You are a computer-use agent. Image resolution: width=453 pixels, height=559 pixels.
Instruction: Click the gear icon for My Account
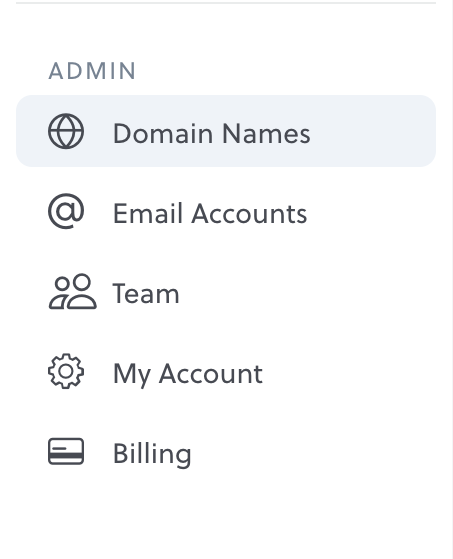click(x=66, y=371)
